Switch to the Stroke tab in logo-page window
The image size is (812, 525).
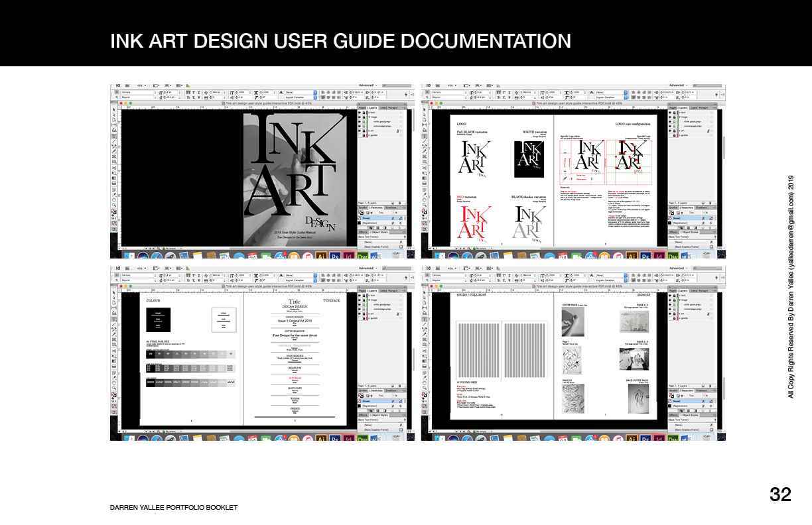(x=673, y=207)
